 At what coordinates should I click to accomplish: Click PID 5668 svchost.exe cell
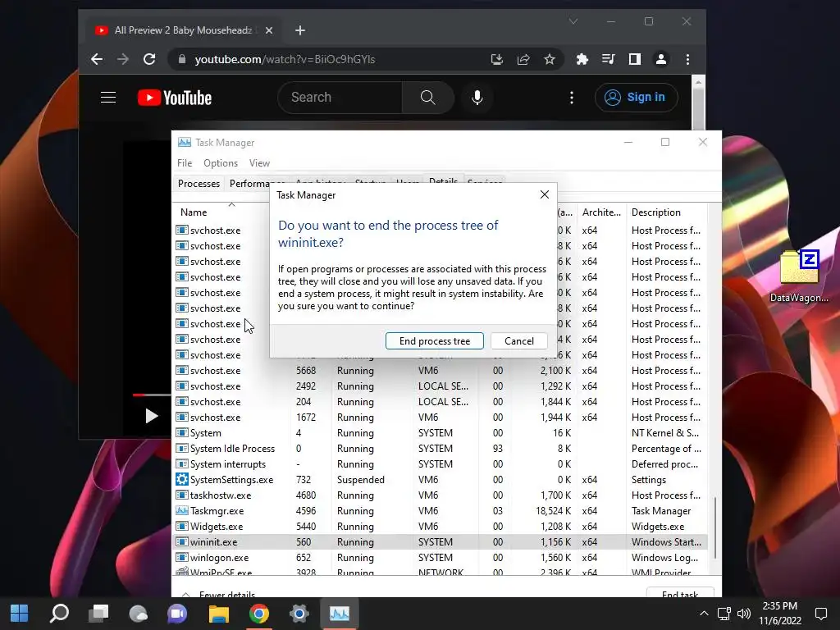pyautogui.click(x=306, y=370)
